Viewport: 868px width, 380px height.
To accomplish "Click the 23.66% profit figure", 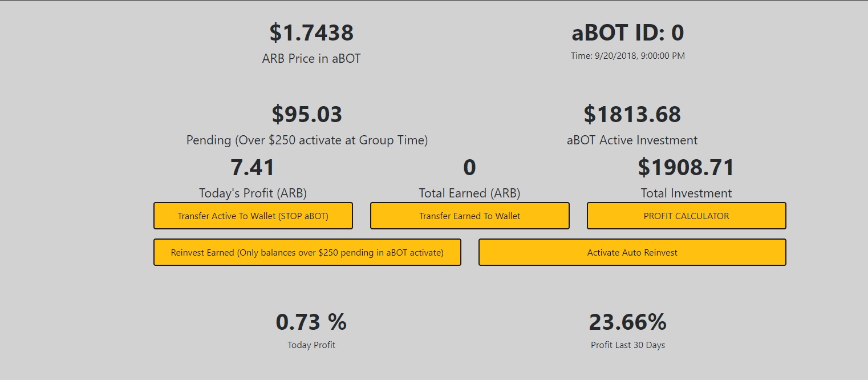I will tap(627, 322).
